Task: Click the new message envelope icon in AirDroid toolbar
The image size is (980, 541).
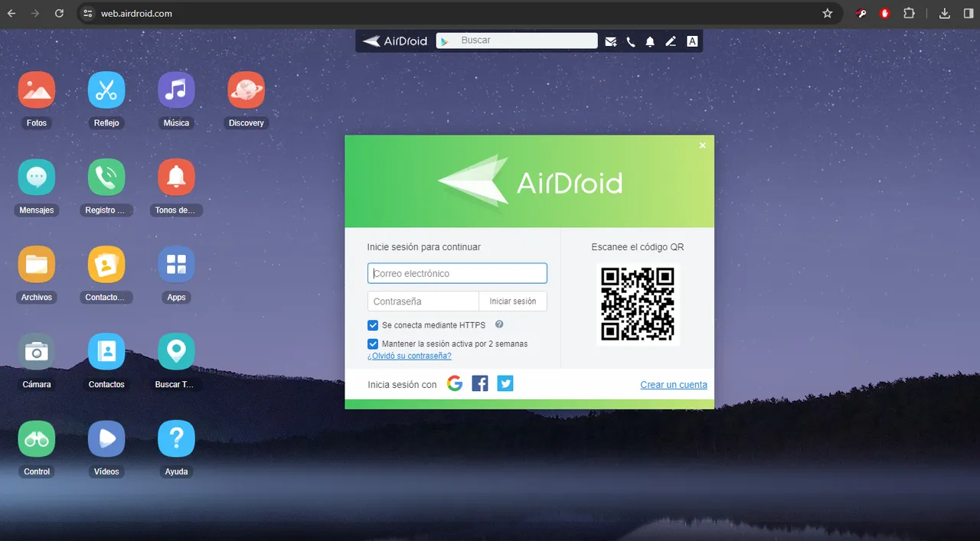Action: [611, 41]
